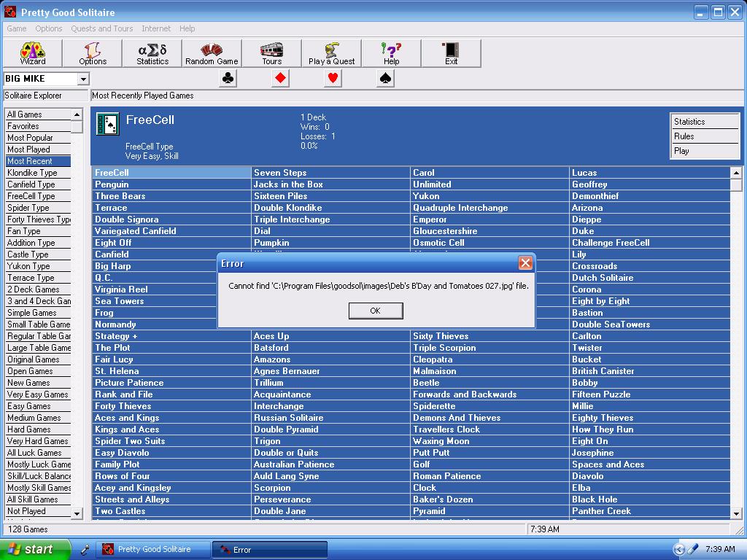Select Two Castles game
This screenshot has height=560, width=747.
coord(171,511)
